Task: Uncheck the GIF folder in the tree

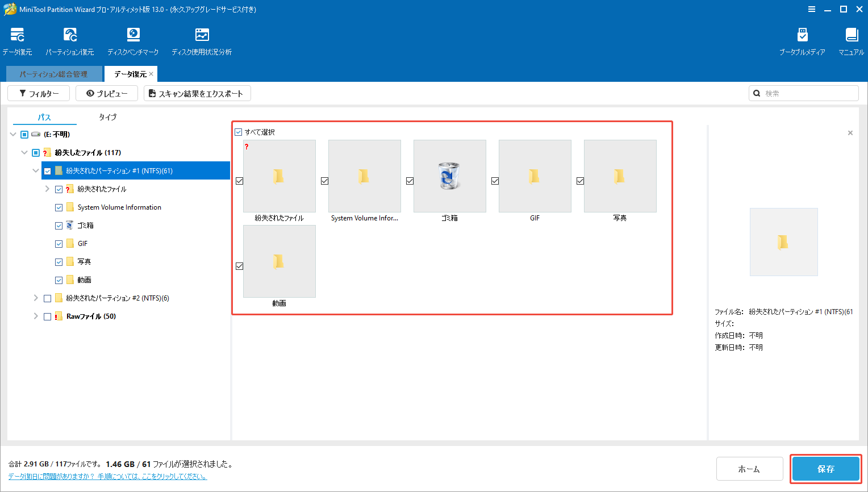Action: click(x=59, y=243)
